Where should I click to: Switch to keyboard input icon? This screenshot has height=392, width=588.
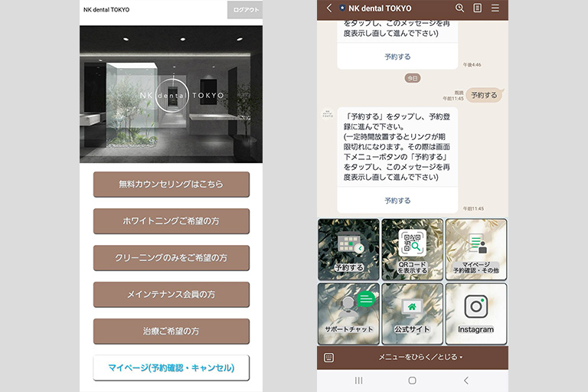click(329, 358)
